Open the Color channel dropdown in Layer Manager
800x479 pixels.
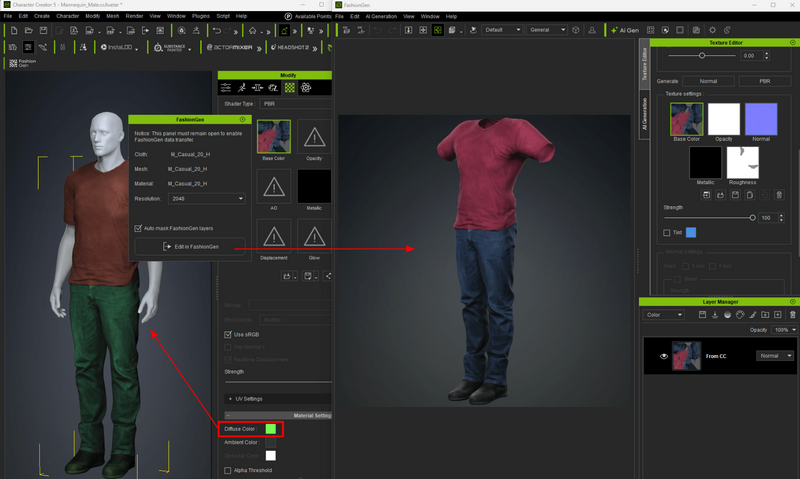coord(663,315)
